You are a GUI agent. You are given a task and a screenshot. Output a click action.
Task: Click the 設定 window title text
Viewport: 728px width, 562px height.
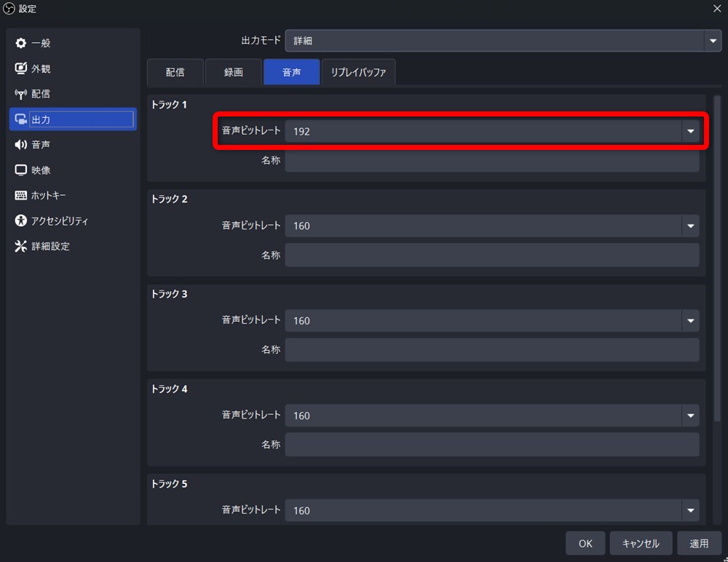pyautogui.click(x=28, y=9)
